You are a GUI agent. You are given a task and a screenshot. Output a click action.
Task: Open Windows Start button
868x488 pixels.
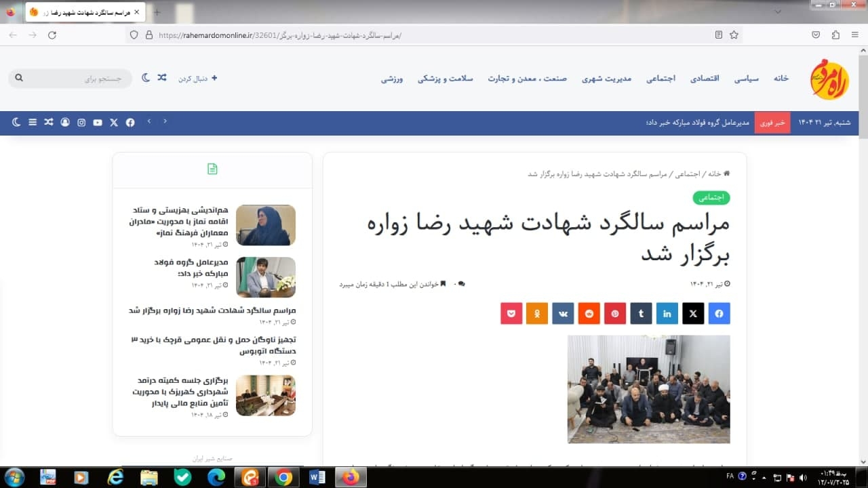click(x=14, y=477)
